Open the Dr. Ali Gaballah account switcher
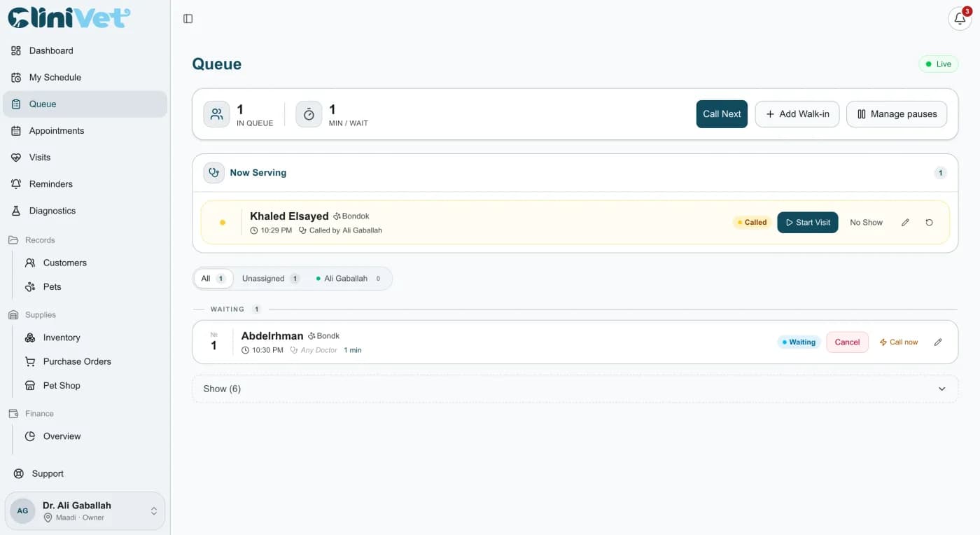The image size is (980, 535). pyautogui.click(x=85, y=511)
